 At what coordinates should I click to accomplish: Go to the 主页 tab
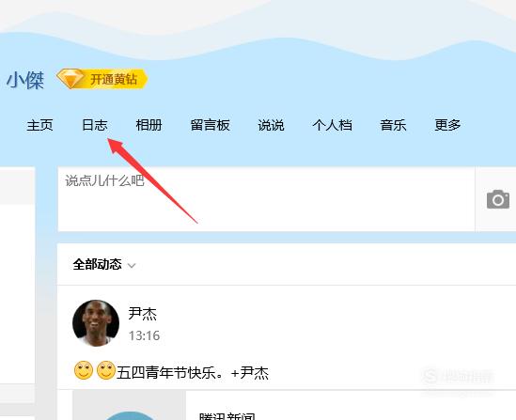point(39,125)
